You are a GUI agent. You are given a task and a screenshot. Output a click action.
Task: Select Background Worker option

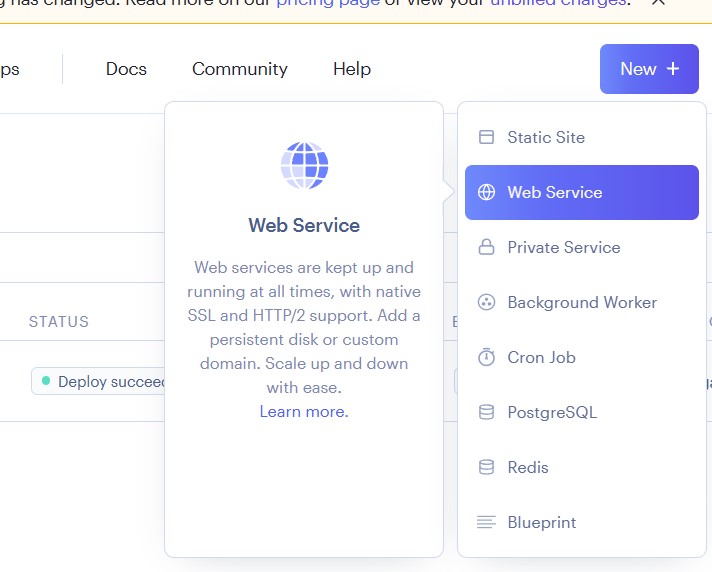[582, 302]
